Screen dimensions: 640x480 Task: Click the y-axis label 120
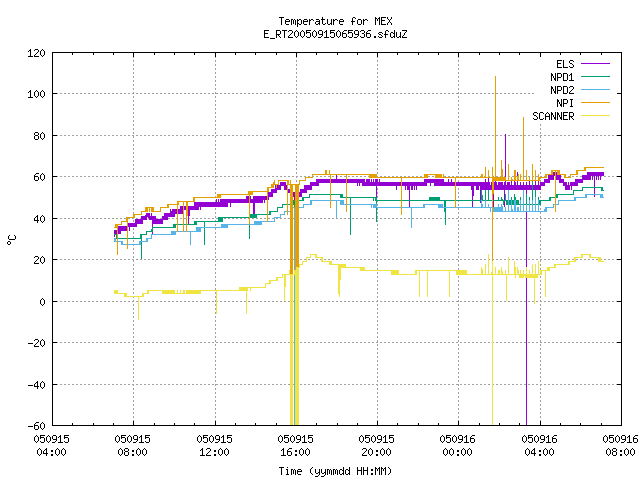point(36,53)
